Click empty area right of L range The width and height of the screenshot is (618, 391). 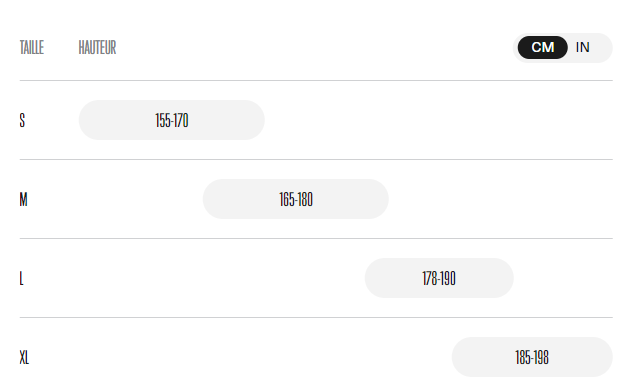[563, 278]
